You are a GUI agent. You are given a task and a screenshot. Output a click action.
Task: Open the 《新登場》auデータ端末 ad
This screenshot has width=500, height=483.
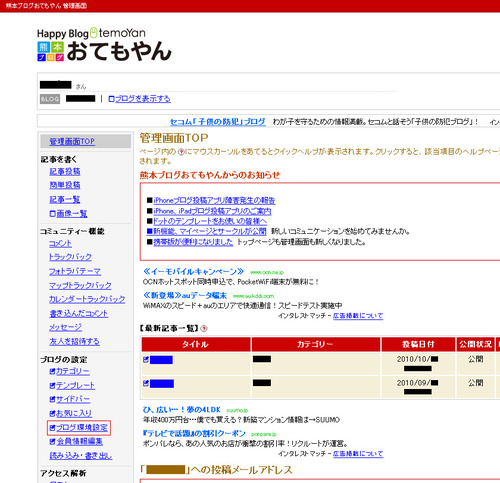tap(185, 295)
